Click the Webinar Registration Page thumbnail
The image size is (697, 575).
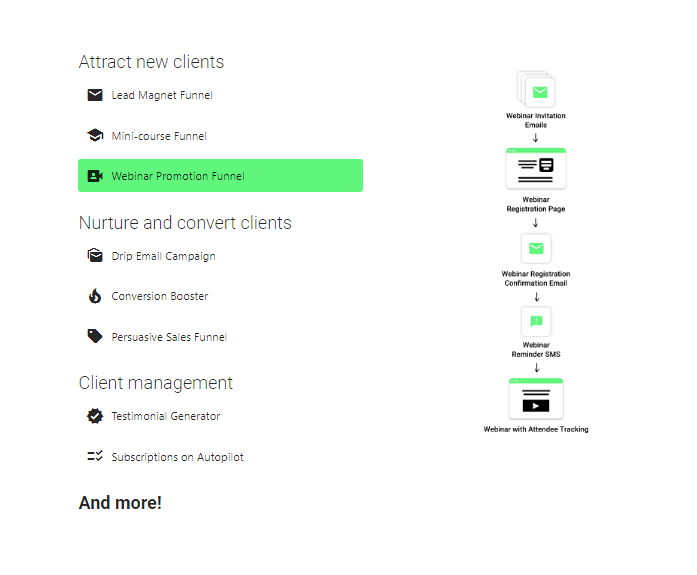coord(536,168)
